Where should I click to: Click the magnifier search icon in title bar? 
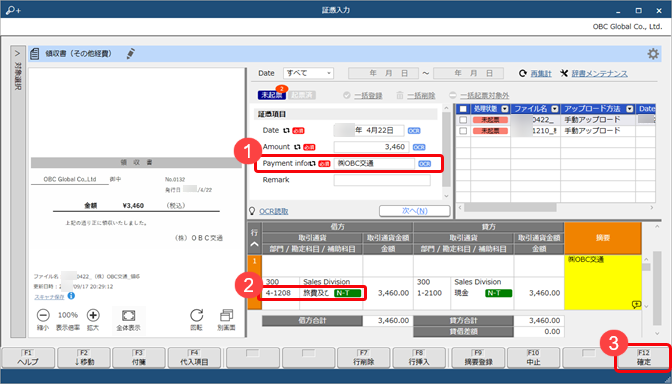(13, 9)
